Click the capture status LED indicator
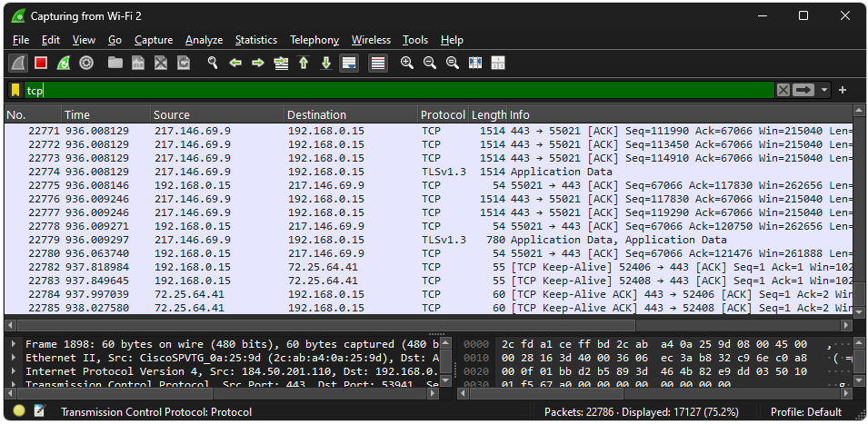 tap(19, 411)
